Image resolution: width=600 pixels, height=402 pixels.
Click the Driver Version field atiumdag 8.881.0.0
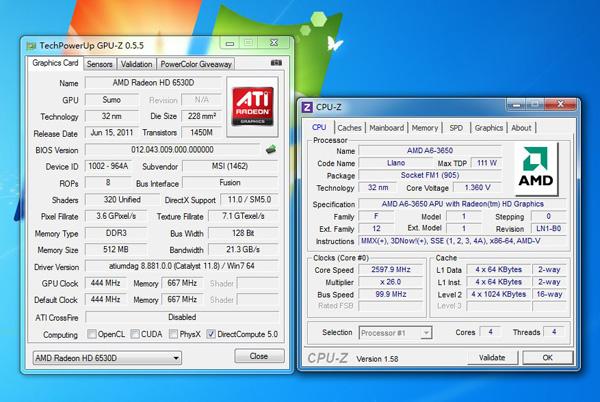(x=182, y=266)
